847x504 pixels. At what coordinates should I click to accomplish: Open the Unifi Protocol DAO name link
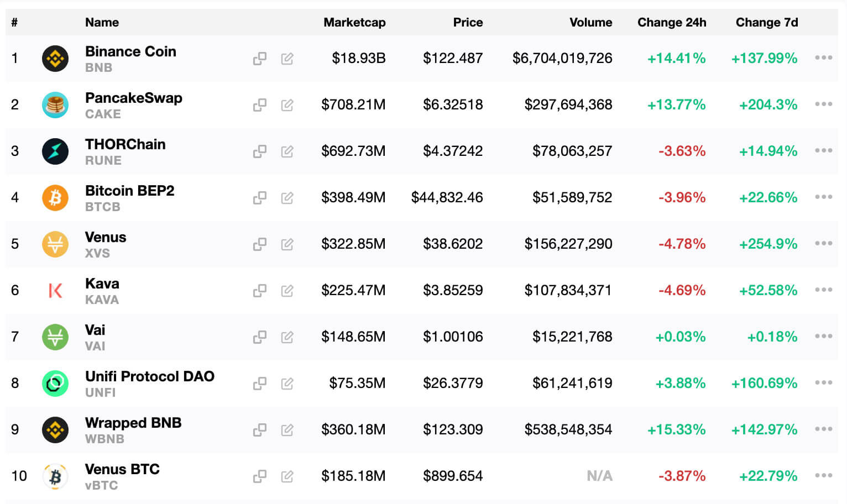[149, 376]
